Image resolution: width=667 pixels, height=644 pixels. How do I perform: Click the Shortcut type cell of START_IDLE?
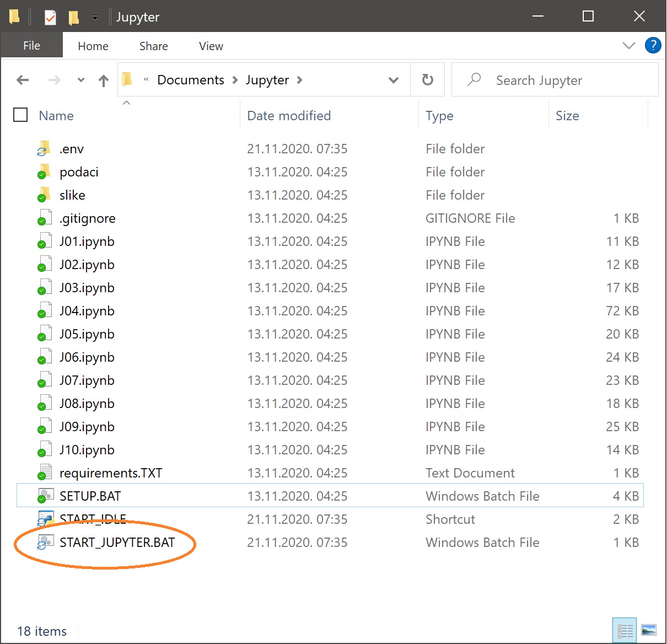(x=450, y=519)
